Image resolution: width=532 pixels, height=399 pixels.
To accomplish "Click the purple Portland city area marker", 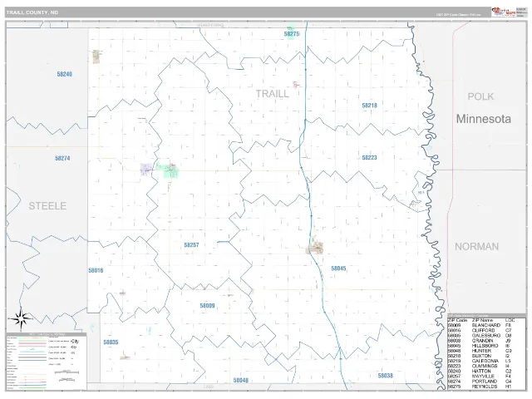I will pos(146,169).
